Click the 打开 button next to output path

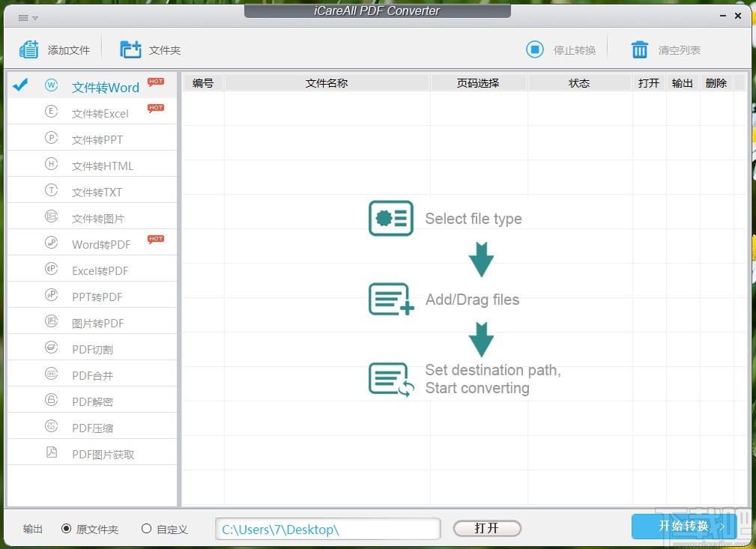(x=487, y=528)
